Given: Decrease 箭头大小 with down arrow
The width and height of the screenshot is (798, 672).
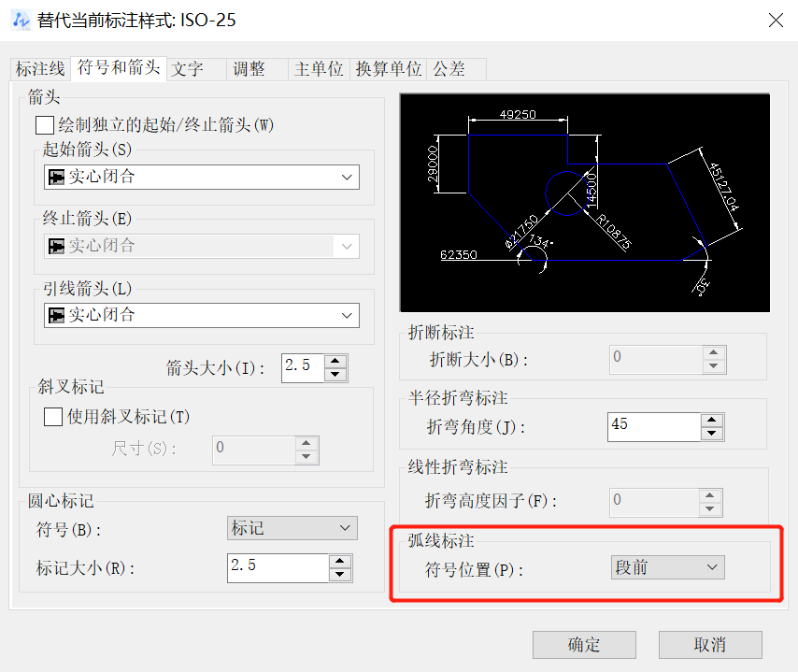Looking at the screenshot, I should (x=335, y=374).
